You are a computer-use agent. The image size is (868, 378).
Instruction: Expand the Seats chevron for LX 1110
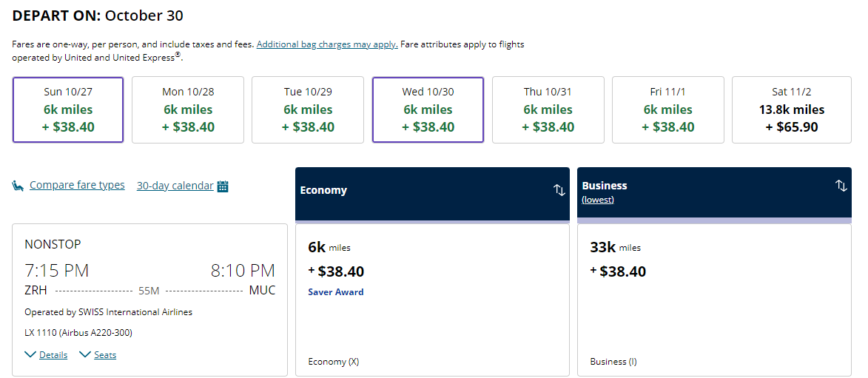click(84, 354)
